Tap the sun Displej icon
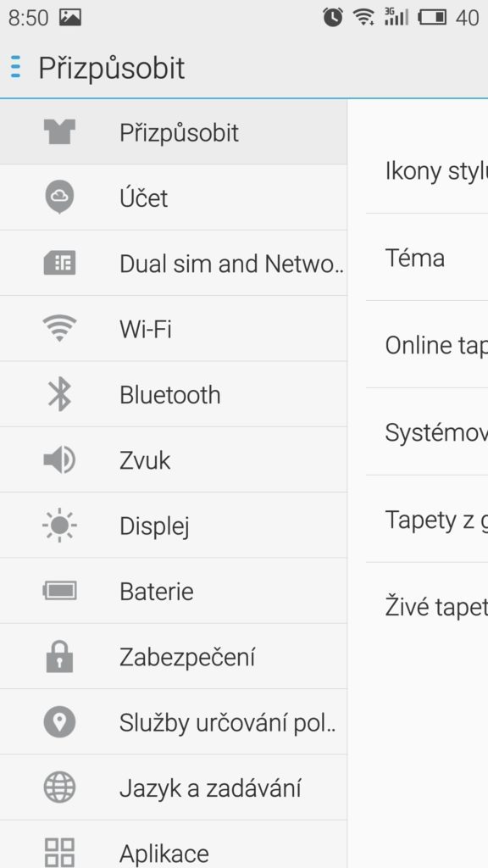This screenshot has height=868, width=488. [59, 525]
